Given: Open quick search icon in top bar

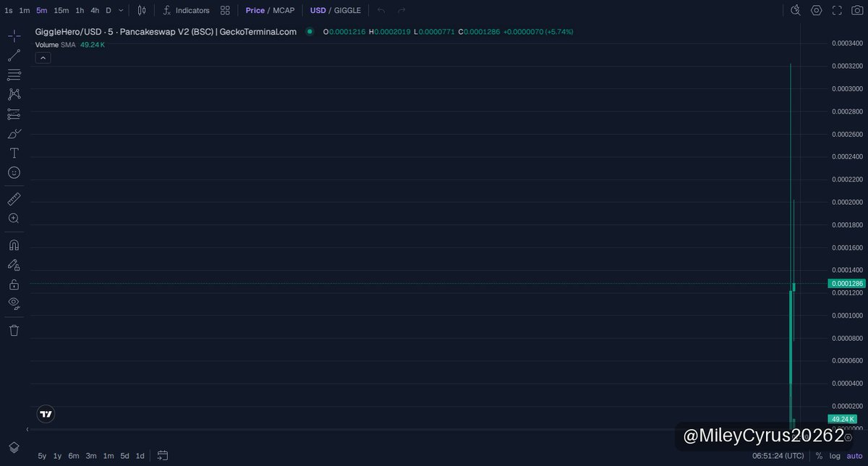Looking at the screenshot, I should 796,10.
